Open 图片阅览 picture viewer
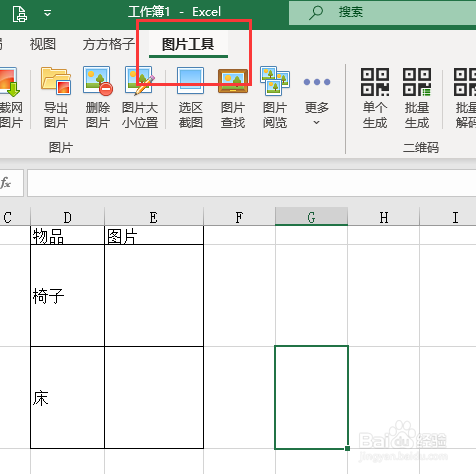This screenshot has height=474, width=476. (275, 98)
